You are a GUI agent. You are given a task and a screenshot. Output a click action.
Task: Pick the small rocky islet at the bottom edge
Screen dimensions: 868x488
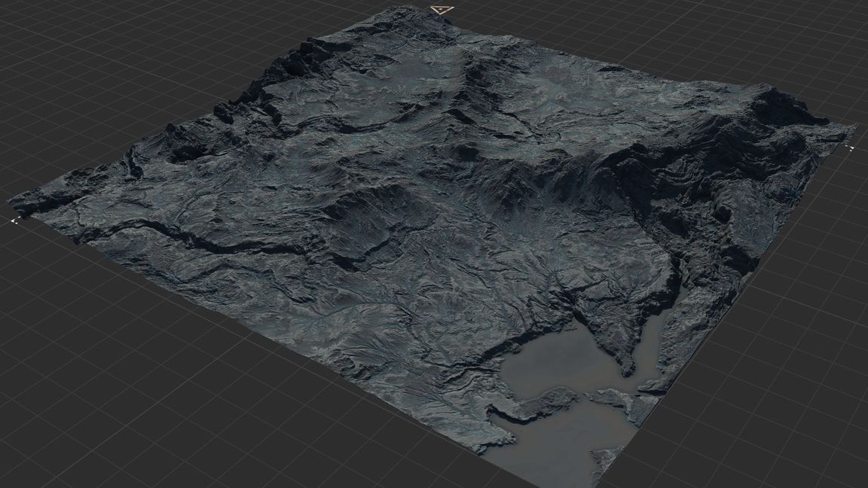(x=607, y=457)
